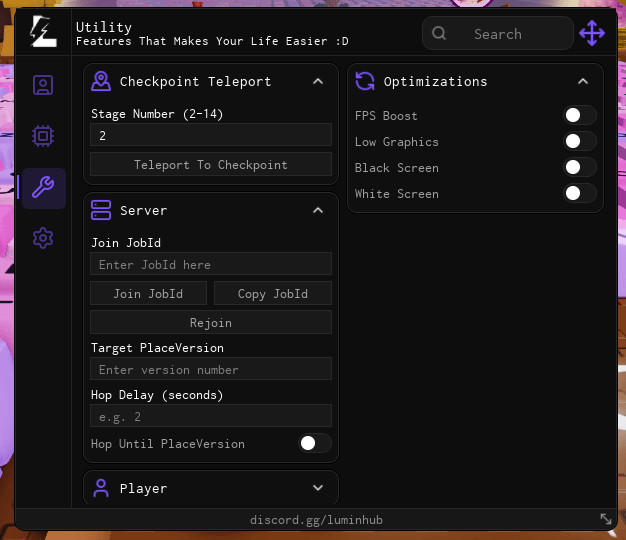
Task: Select the wrench Utility sidebar tab
Action: (43, 187)
